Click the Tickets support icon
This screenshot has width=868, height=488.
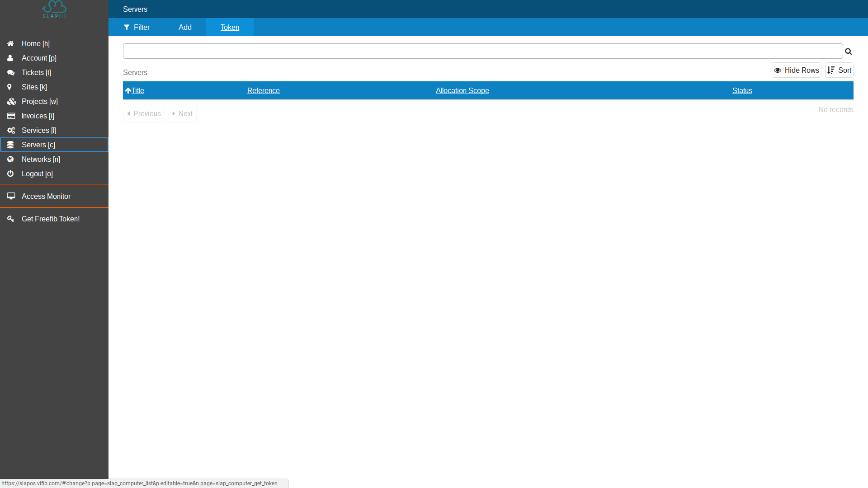pyautogui.click(x=11, y=72)
